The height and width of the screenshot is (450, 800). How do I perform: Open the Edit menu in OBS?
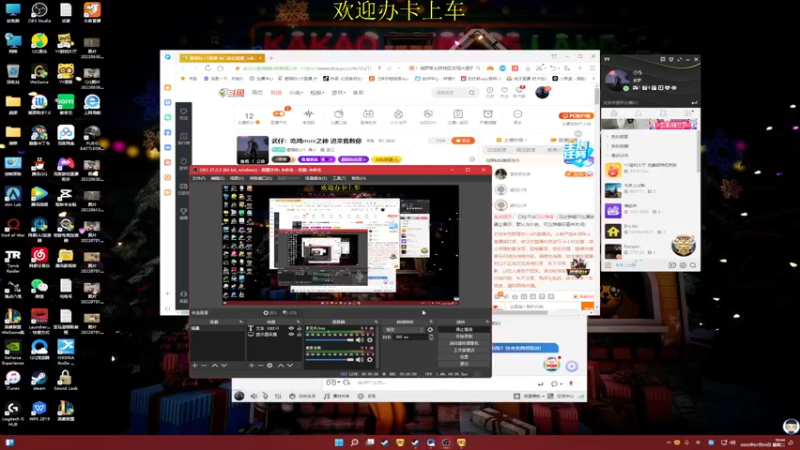pos(218,178)
